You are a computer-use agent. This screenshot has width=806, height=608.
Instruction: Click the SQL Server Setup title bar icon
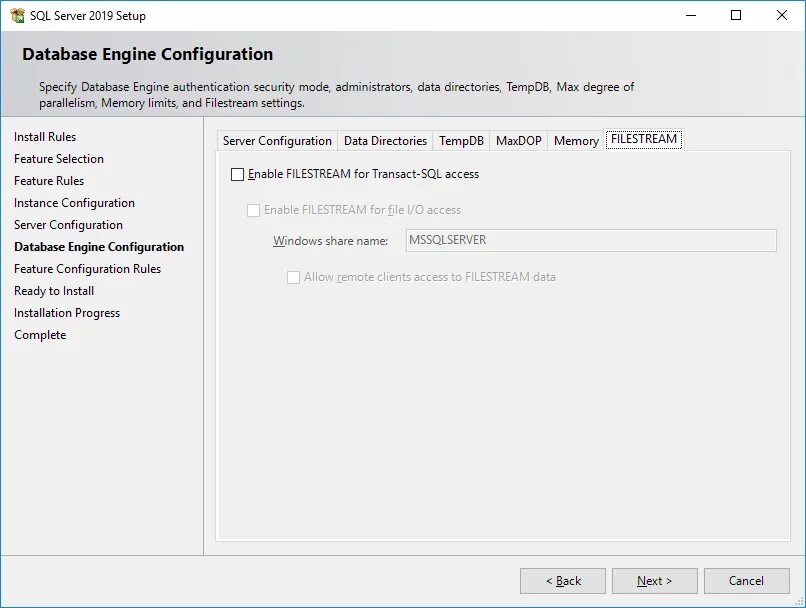click(x=17, y=15)
